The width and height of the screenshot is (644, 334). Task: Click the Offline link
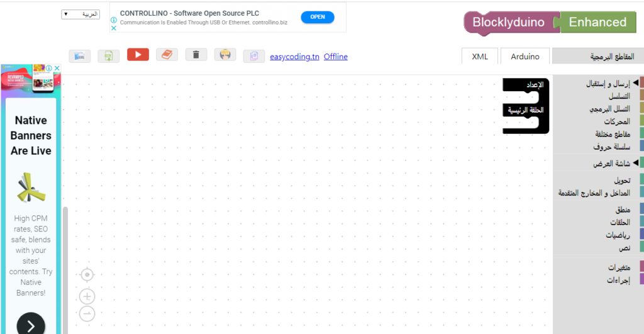(x=335, y=57)
